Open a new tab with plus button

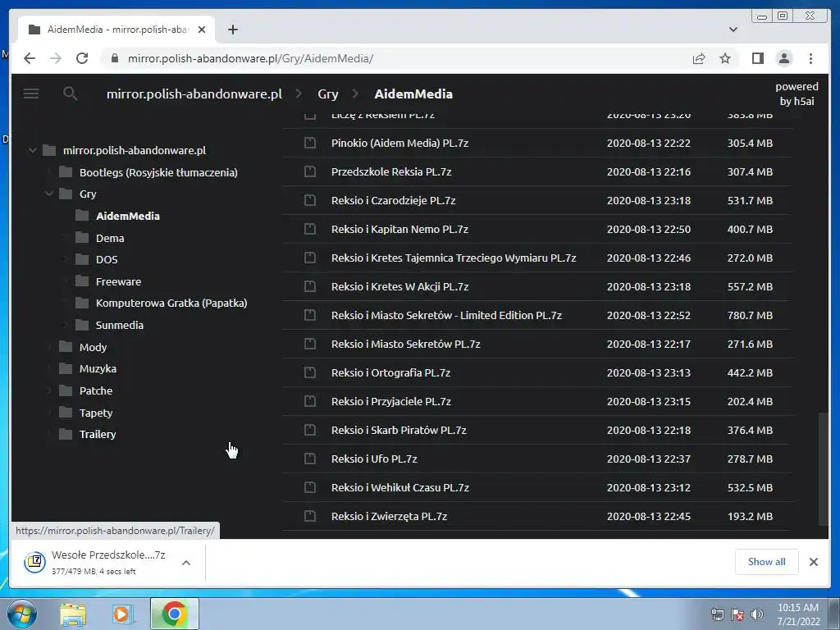tap(232, 30)
